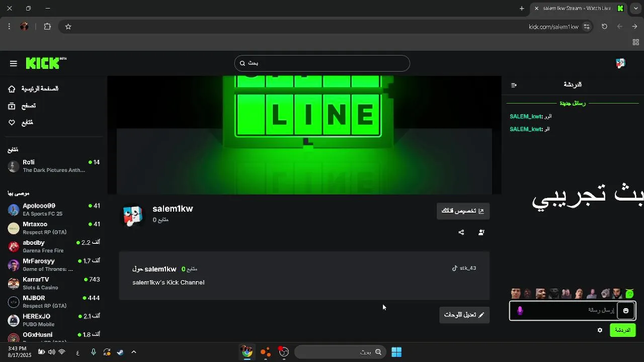
Task: Open a new browser tab with plus
Action: pos(522,9)
